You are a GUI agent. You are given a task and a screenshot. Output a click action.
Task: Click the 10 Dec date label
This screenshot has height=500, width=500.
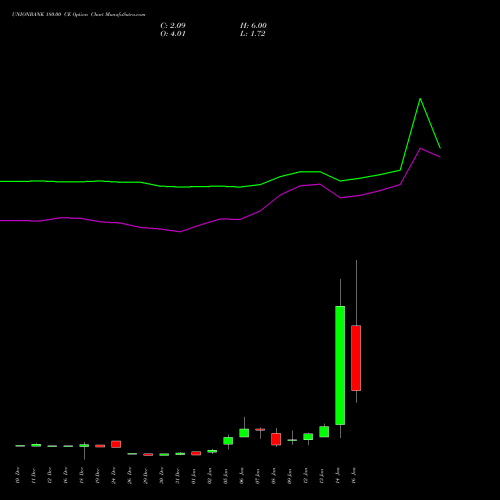pyautogui.click(x=17, y=476)
